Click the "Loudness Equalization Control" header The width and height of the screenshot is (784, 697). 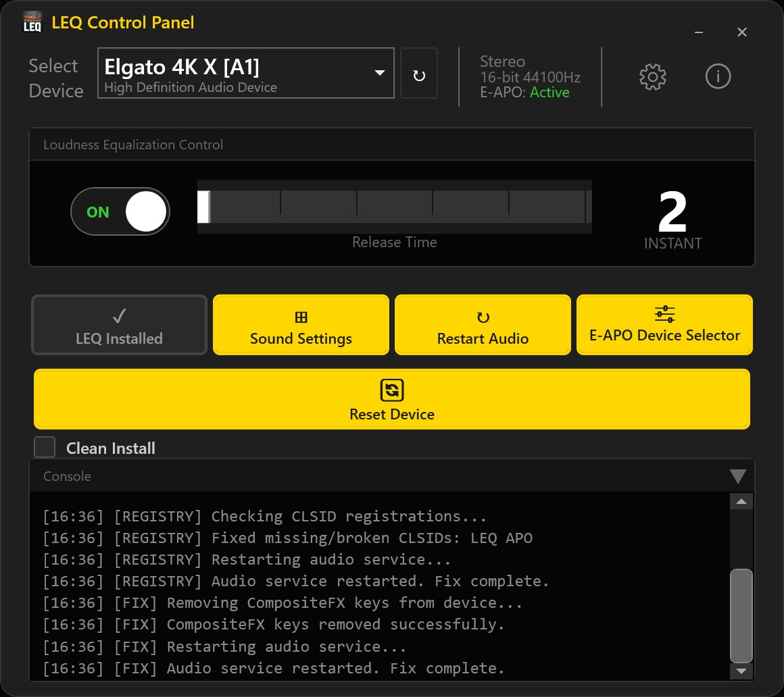click(133, 145)
